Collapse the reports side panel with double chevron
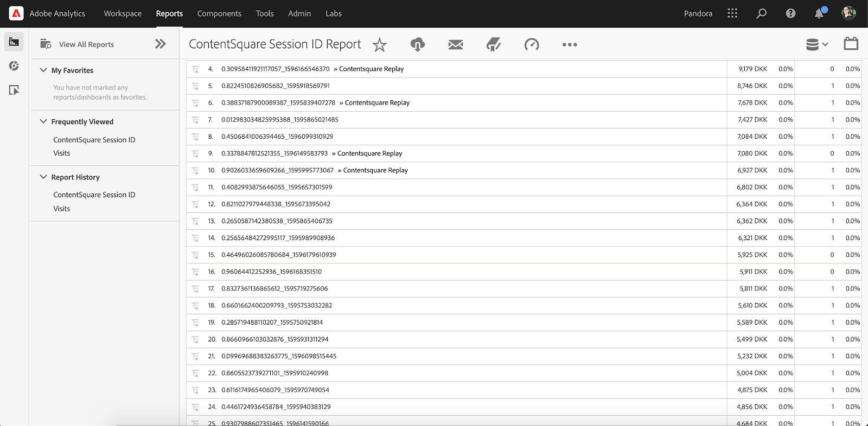 [x=160, y=44]
